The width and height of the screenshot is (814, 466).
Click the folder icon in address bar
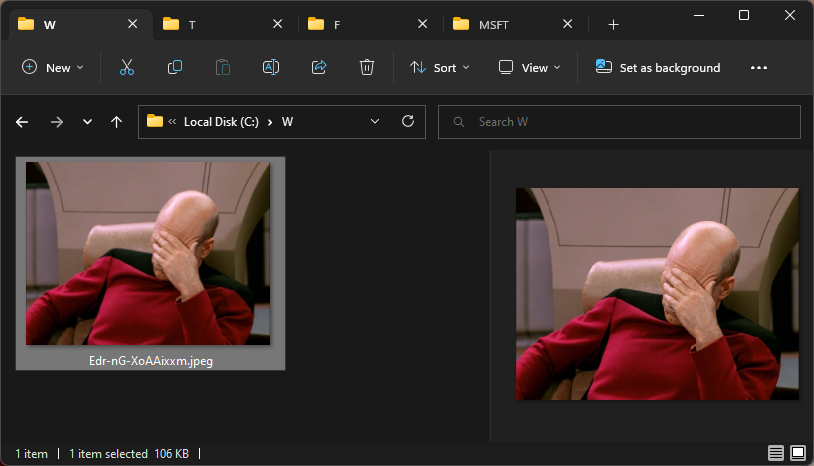pyautogui.click(x=155, y=121)
